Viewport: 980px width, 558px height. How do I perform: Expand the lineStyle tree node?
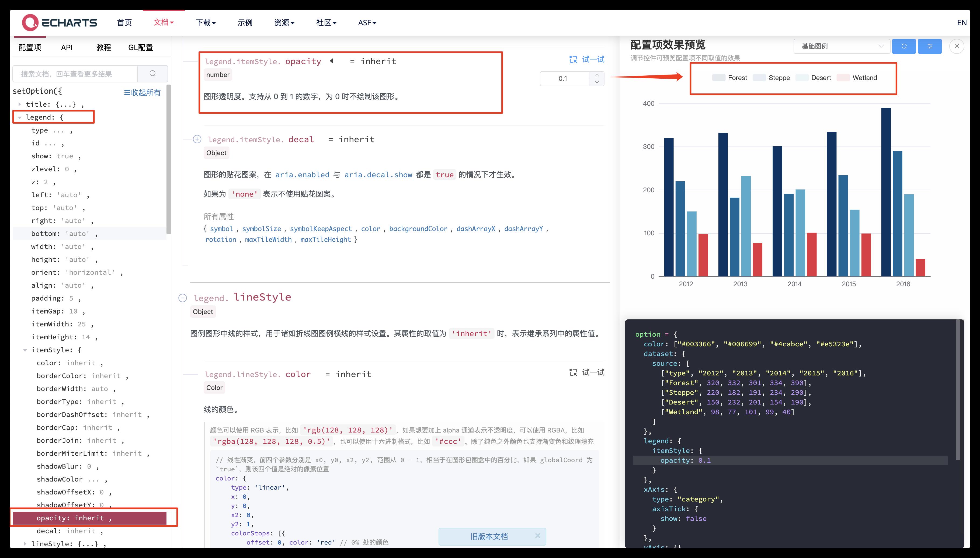coord(25,544)
